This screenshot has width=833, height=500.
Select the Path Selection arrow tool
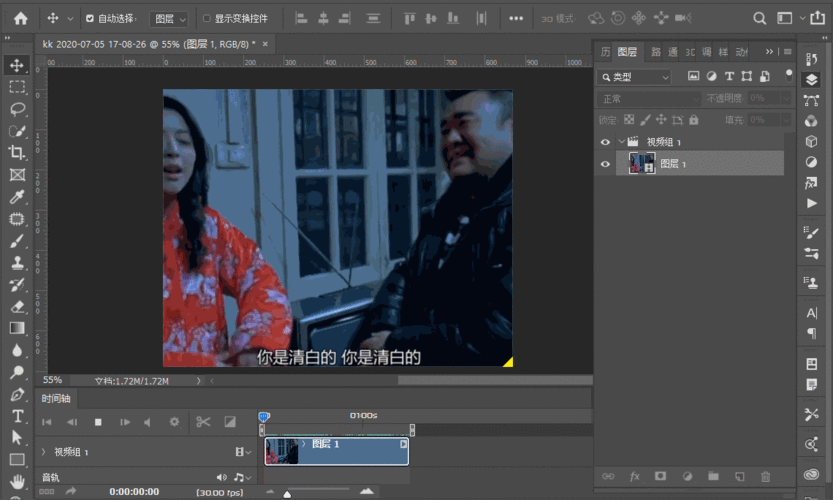(x=17, y=438)
